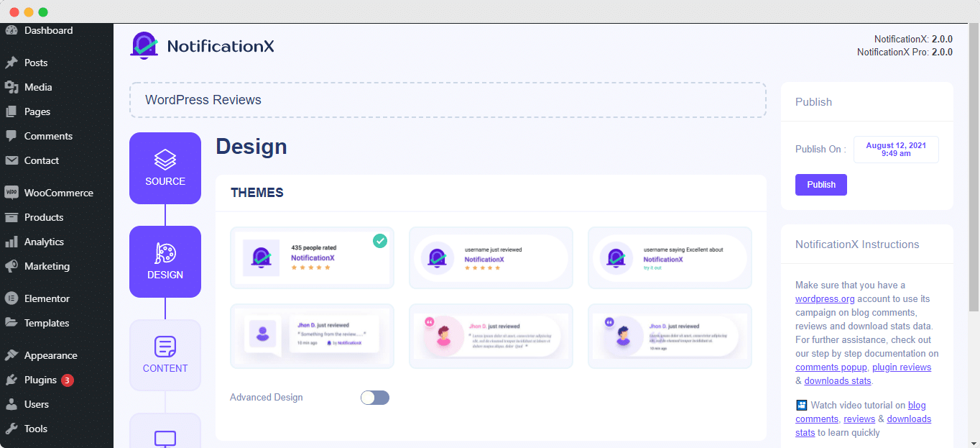This screenshot has width=980, height=448.
Task: Click the Products box icon
Action: 11,217
